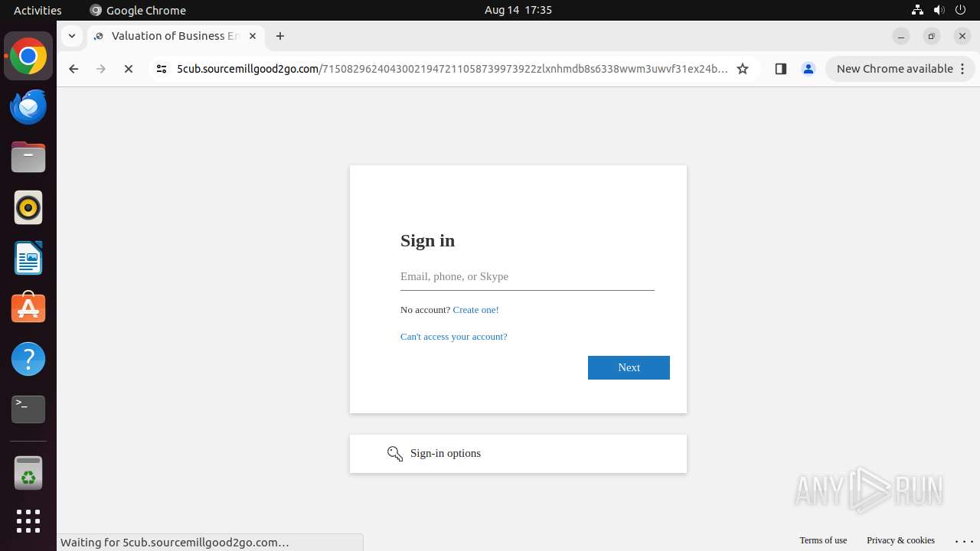Launch Thunderbird mail from the dock
This screenshot has height=551, width=980.
[28, 107]
